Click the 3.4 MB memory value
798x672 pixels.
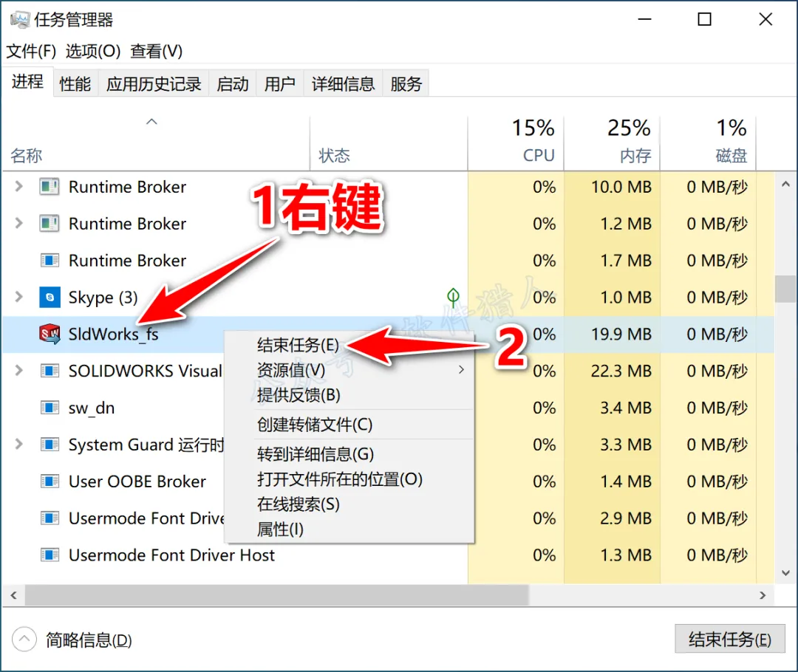tap(626, 408)
